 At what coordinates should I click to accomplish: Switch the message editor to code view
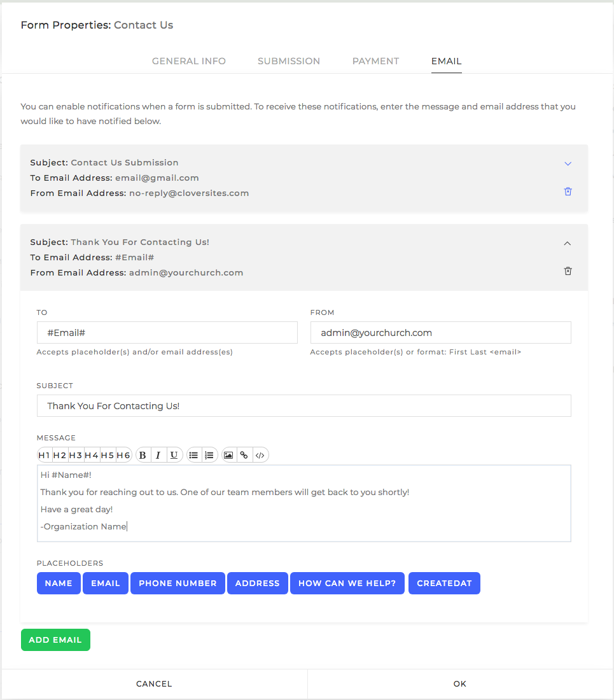click(260, 454)
